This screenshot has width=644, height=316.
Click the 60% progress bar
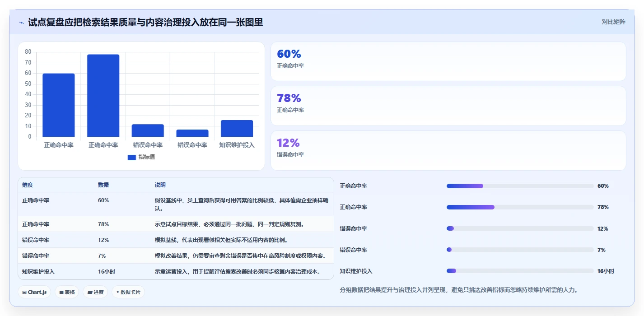[x=520, y=186]
